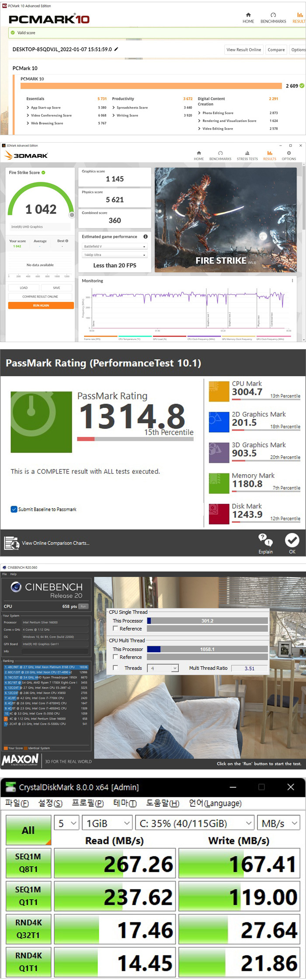Screen dimensions: 306x980
Task: Open HOME in the PCMark 10 header
Action: point(248,17)
